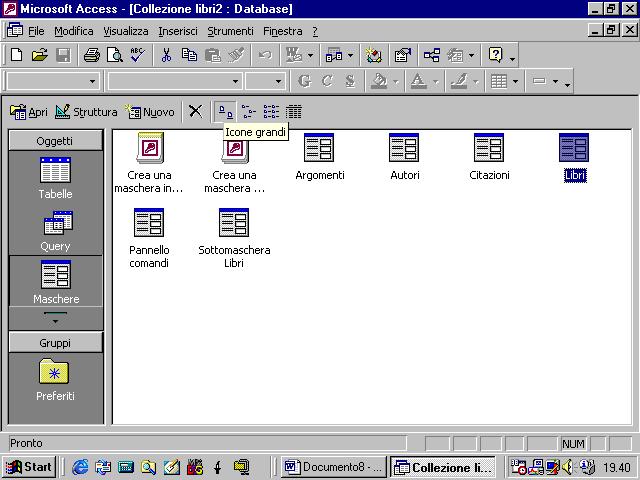Open gridlines dropdown arrow

[x=515, y=81]
